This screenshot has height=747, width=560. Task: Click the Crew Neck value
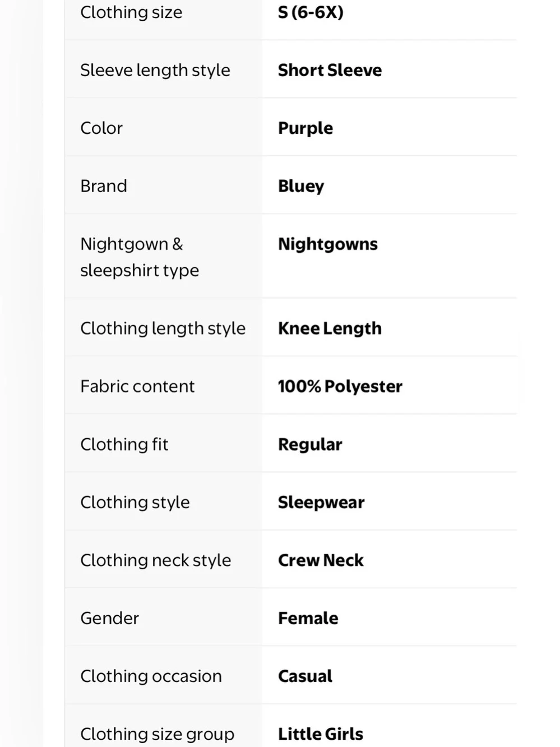point(321,560)
